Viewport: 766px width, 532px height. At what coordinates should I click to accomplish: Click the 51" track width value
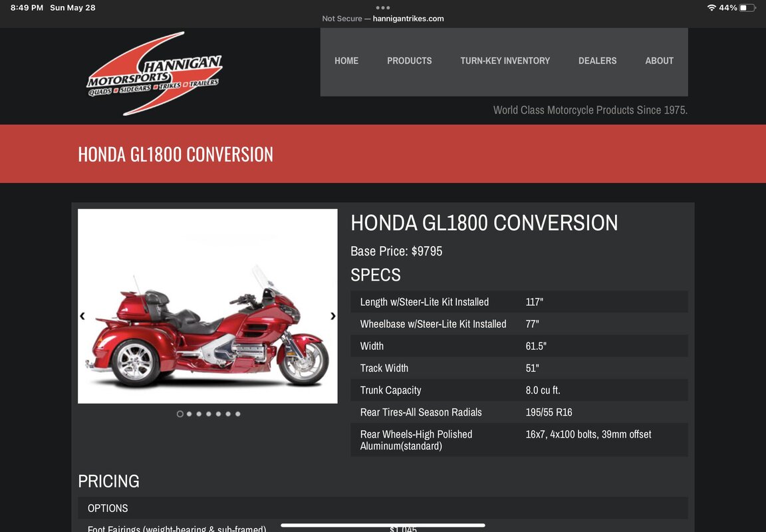[x=533, y=368]
